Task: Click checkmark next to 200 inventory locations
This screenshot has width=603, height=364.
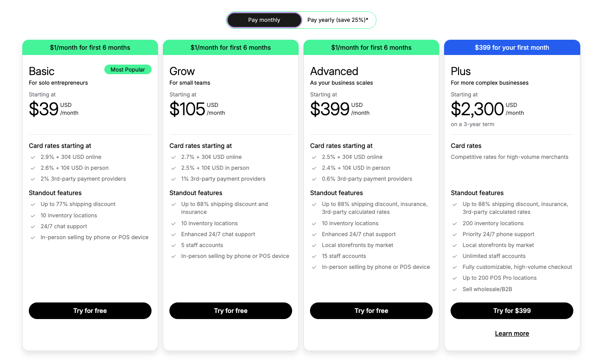Action: coord(455,223)
